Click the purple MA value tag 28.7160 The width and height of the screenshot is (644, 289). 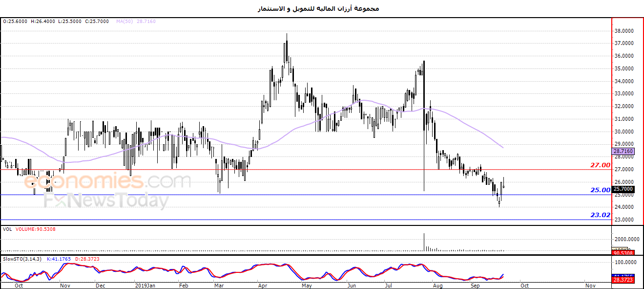click(623, 152)
